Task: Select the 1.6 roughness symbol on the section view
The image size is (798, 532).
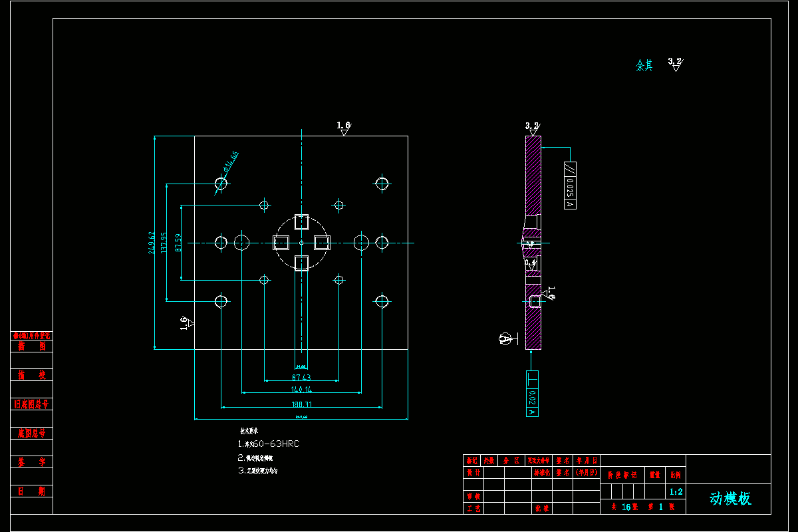Action: tap(549, 293)
